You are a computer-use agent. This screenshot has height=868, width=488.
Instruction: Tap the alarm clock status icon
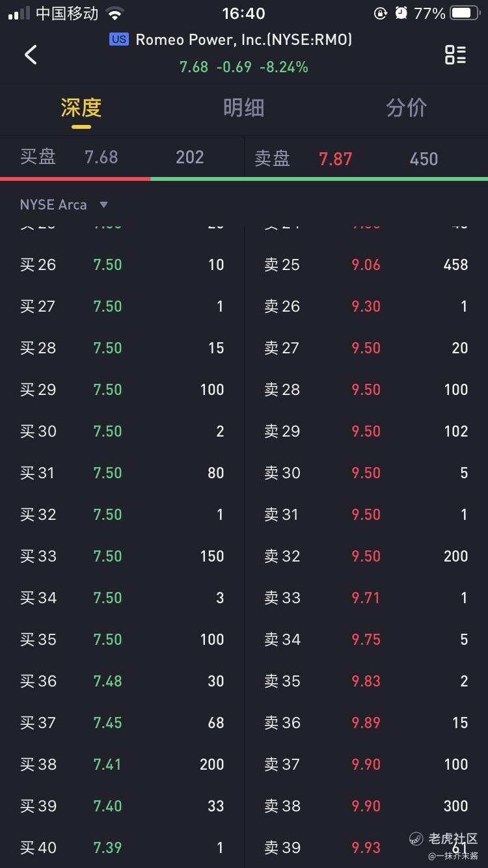[401, 13]
